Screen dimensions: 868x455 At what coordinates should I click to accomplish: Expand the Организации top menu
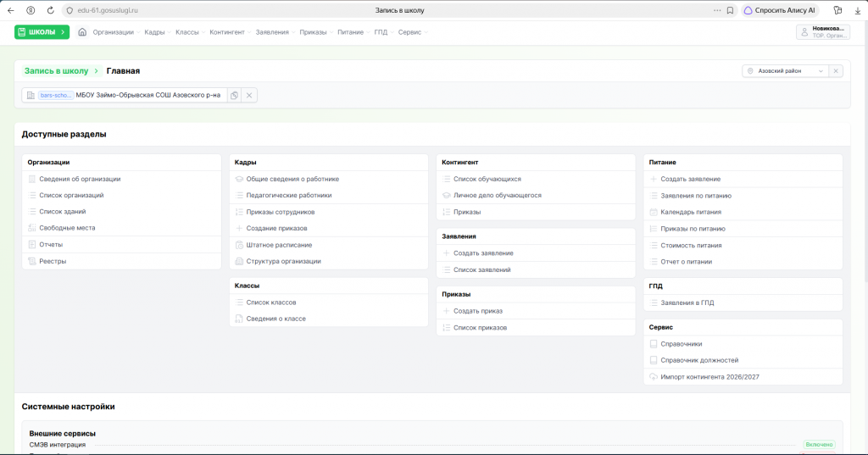(115, 32)
